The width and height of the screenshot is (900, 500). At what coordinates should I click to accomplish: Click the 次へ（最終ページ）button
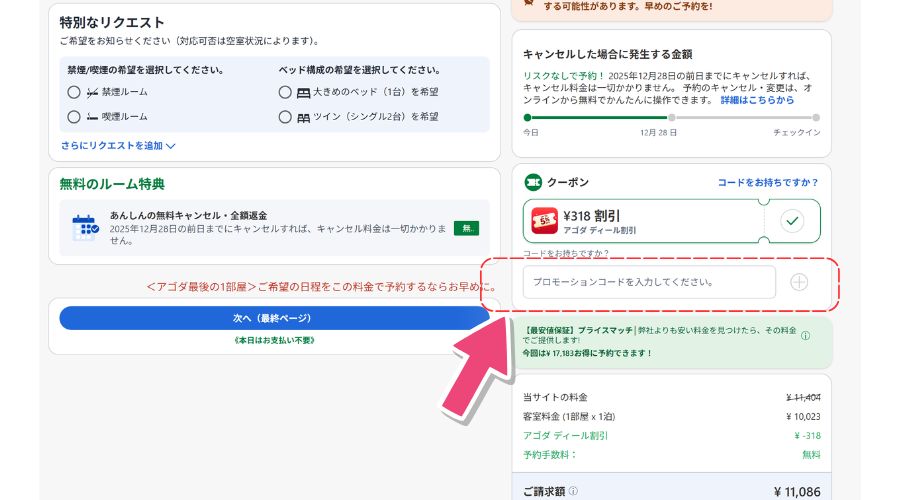point(274,318)
